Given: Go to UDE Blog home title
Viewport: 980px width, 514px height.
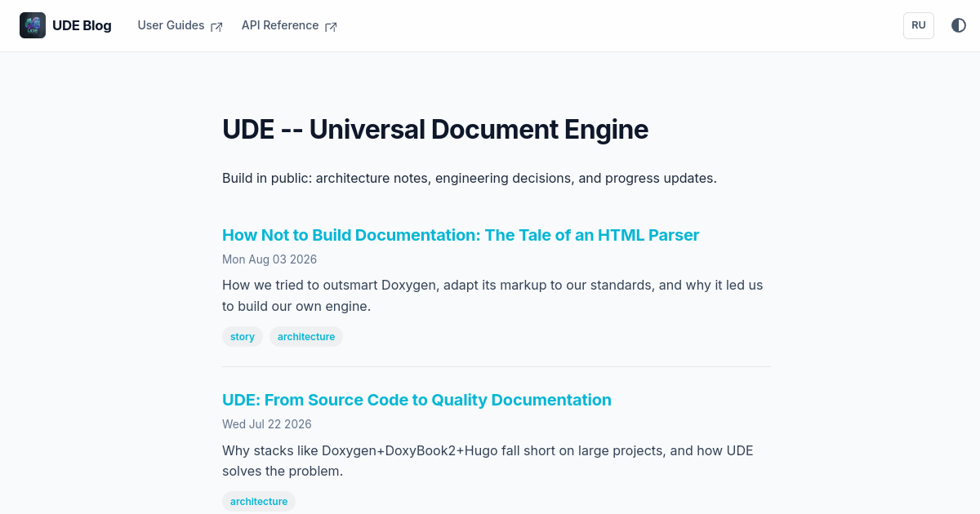Looking at the screenshot, I should coord(82,25).
